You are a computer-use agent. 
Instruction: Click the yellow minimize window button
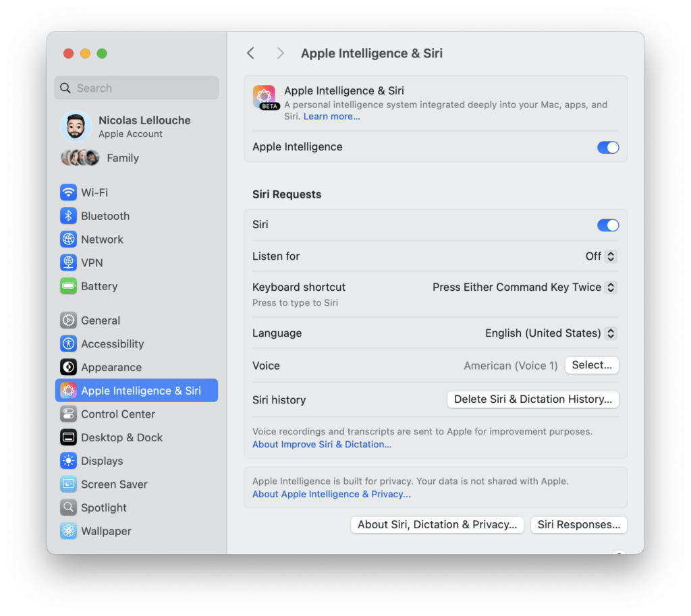(x=85, y=53)
